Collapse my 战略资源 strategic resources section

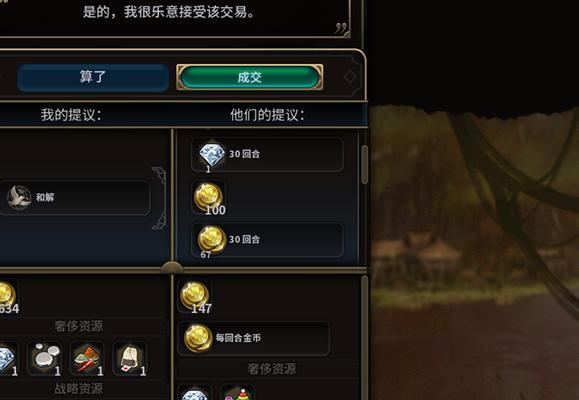point(79,388)
